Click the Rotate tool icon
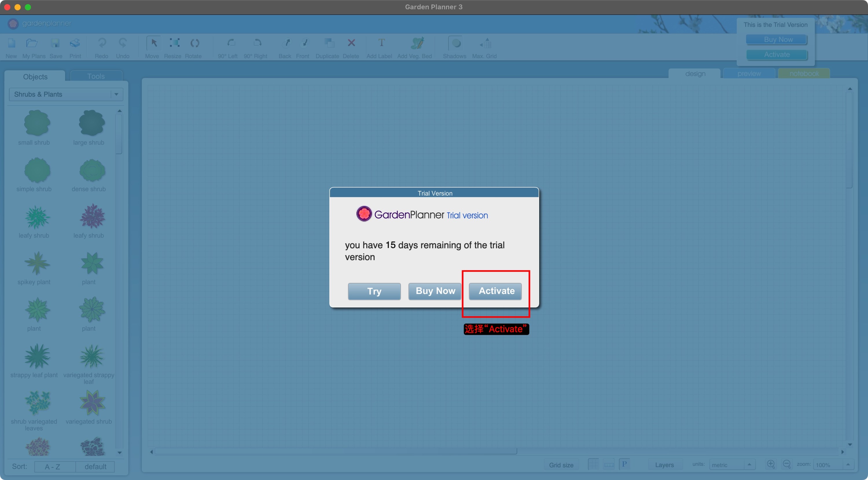868x480 pixels. click(194, 43)
